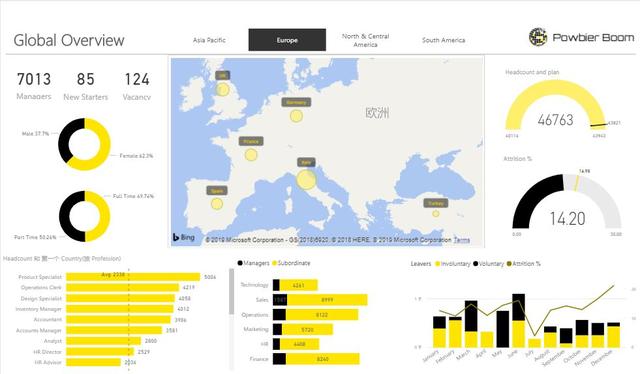
Task: Select the Product Specialist bar
Action: pyautogui.click(x=133, y=277)
